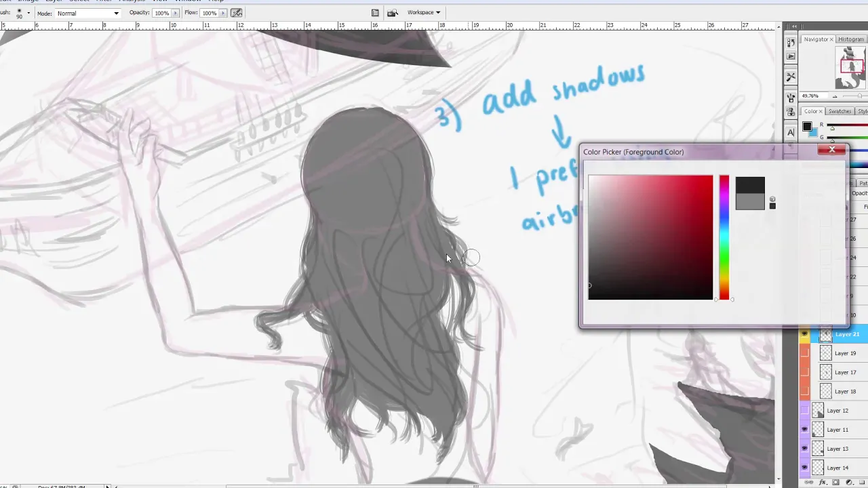This screenshot has width=868, height=488.
Task: Click the current color preview swatch
Action: coord(750,201)
